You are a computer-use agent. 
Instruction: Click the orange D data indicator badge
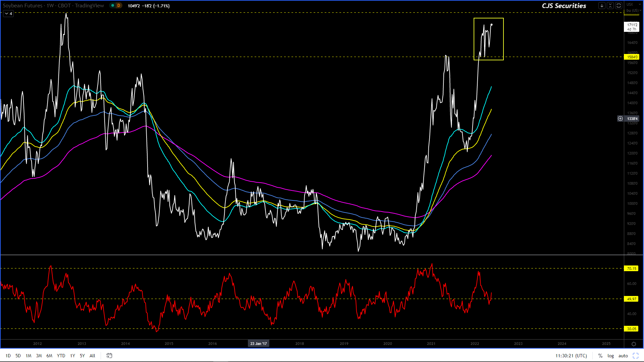(x=118, y=6)
